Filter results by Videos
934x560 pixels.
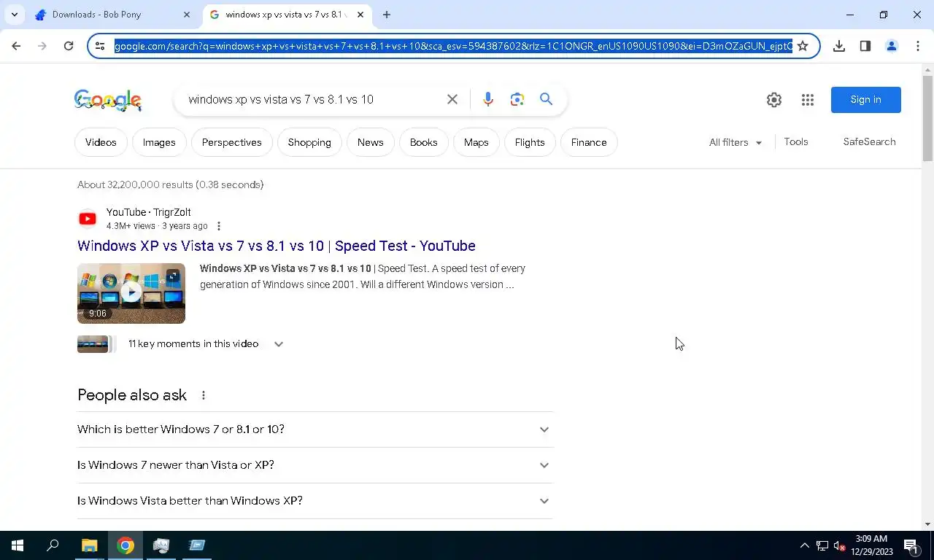[101, 142]
